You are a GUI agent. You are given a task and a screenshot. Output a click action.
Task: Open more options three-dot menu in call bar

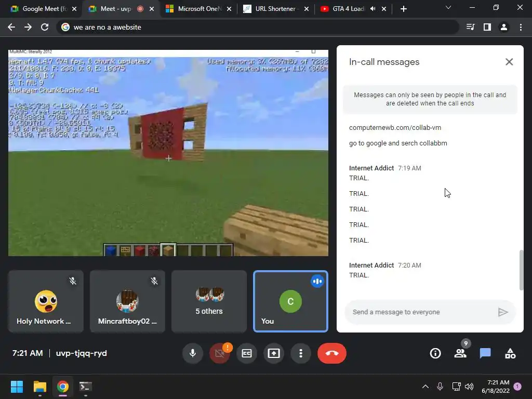tap(301, 353)
